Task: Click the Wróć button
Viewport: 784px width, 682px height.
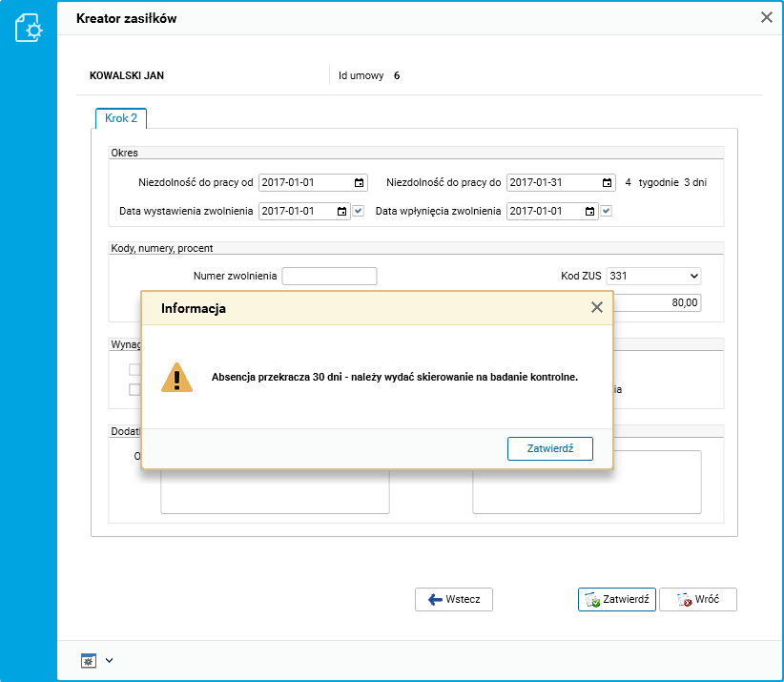Action: (698, 599)
